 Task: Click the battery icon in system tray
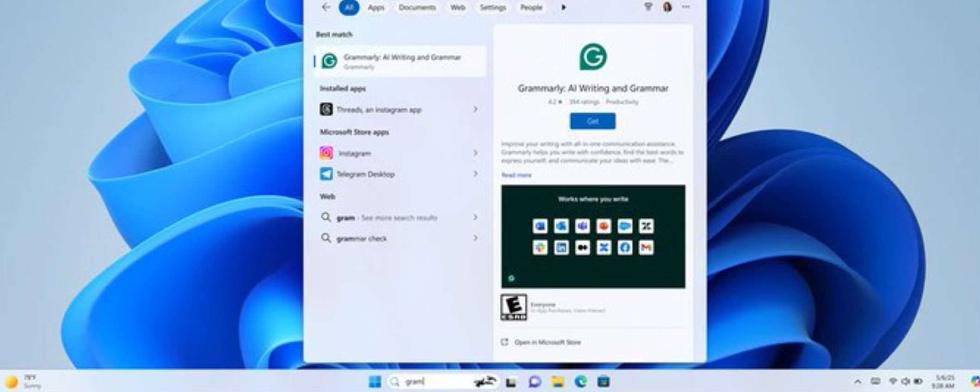point(918,381)
